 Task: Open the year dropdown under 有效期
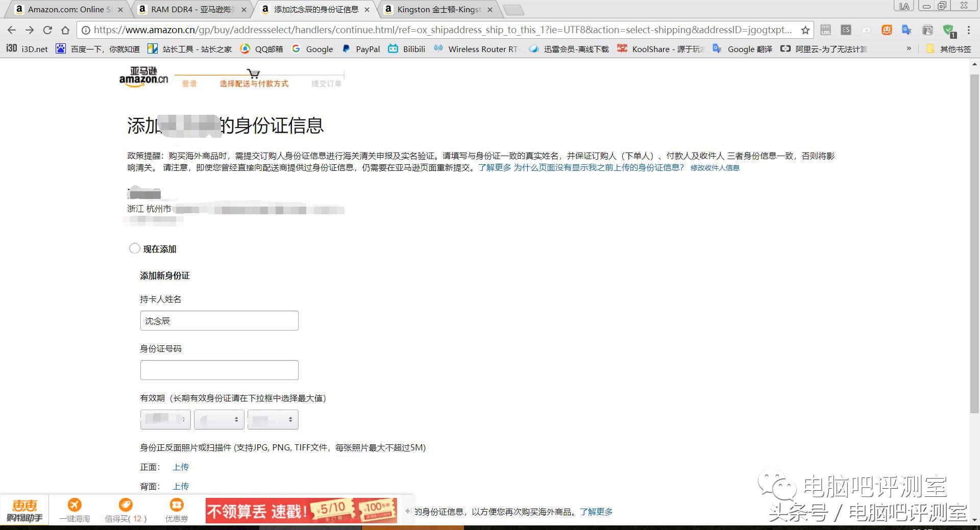165,419
